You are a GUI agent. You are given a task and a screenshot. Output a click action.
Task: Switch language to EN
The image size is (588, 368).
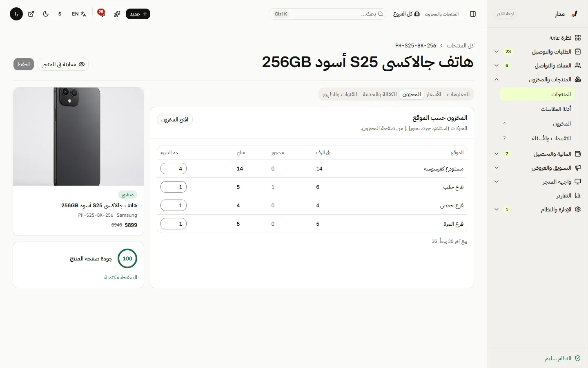click(x=79, y=14)
